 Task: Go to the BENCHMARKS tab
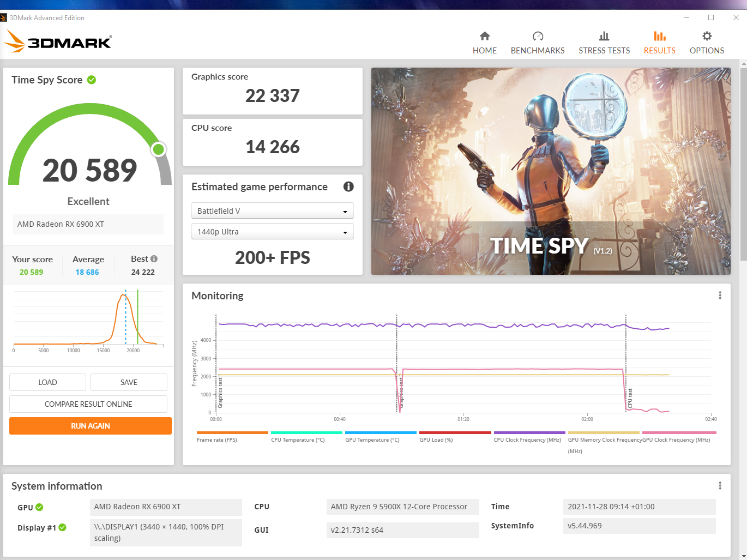tap(538, 43)
